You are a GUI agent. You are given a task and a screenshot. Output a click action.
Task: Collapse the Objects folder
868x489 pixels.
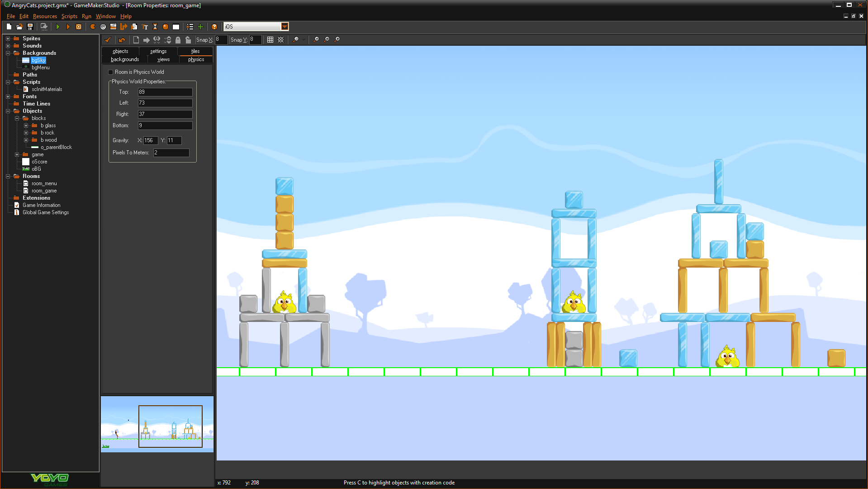[x=8, y=111]
